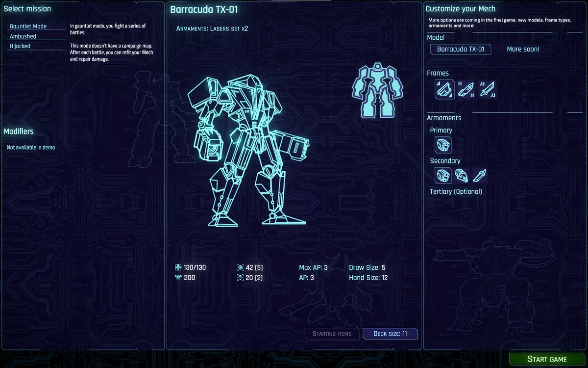Click More soon! in the Model section
This screenshot has width=588, height=368.
pos(523,49)
